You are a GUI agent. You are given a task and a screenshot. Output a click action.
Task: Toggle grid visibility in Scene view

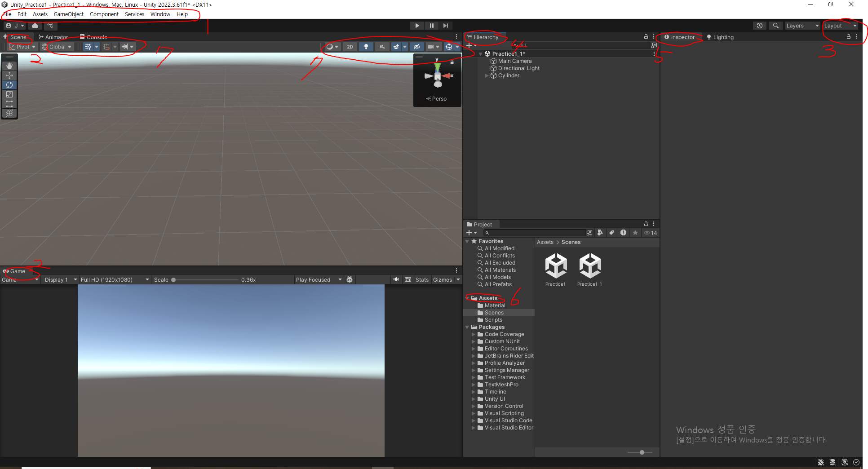click(88, 47)
